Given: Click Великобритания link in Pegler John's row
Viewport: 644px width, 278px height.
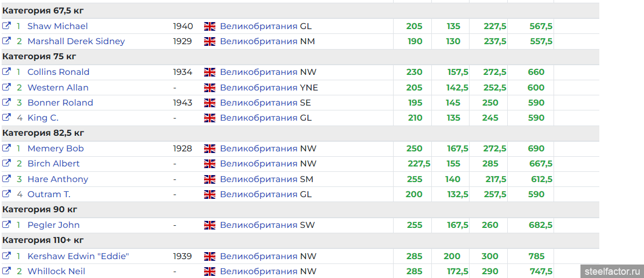Looking at the screenshot, I should pyautogui.click(x=258, y=225).
